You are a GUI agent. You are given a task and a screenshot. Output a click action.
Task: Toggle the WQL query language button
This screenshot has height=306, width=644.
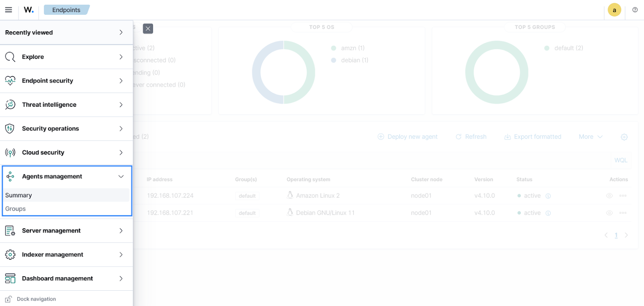621,160
